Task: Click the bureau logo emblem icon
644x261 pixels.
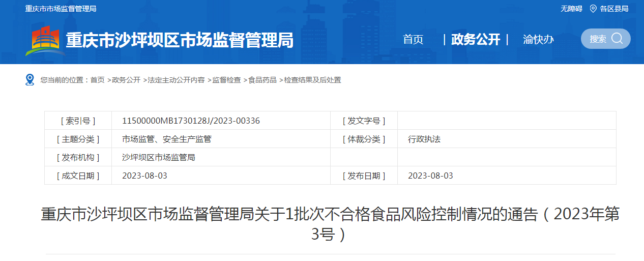Action: (x=45, y=40)
